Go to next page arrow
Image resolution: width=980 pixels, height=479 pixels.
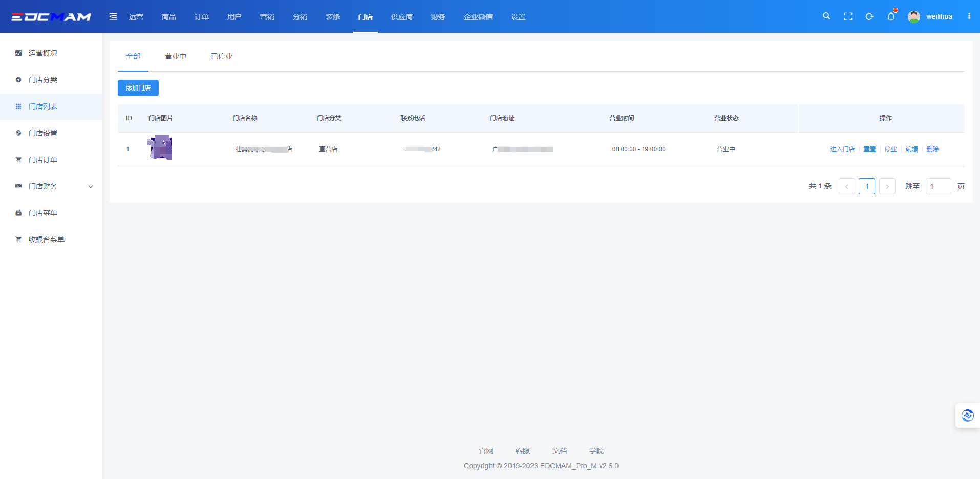pos(887,186)
